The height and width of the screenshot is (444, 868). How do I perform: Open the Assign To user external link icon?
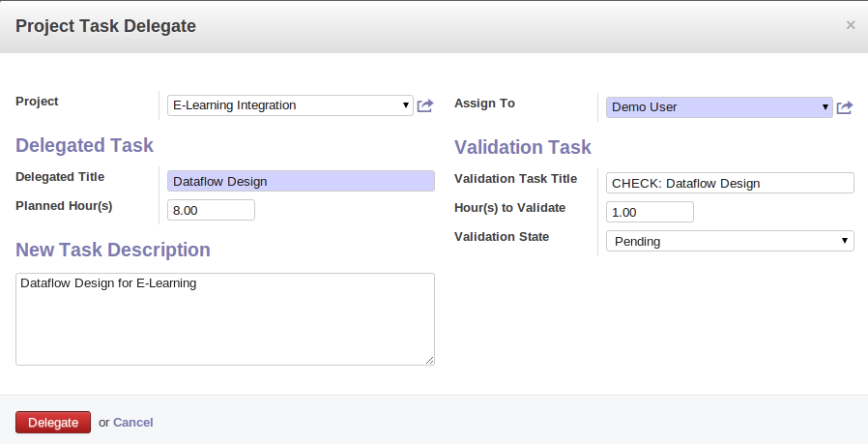coord(844,107)
